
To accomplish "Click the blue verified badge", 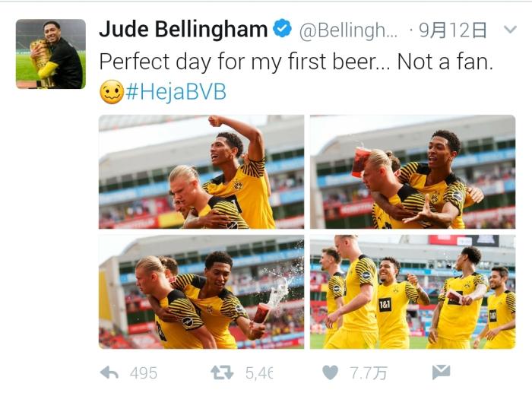I will point(283,29).
